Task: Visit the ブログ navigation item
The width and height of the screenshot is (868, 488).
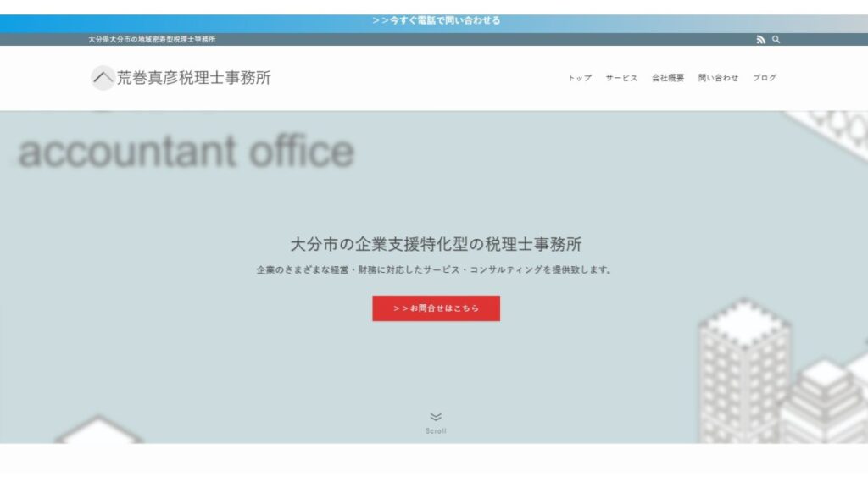Action: pos(764,78)
